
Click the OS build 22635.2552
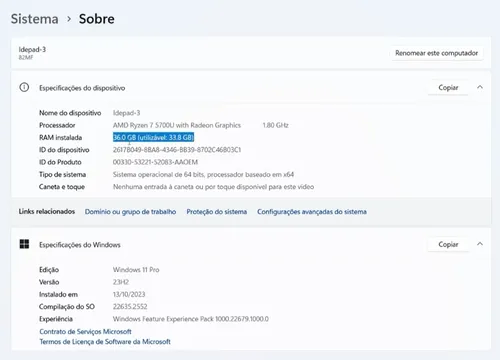coord(130,307)
